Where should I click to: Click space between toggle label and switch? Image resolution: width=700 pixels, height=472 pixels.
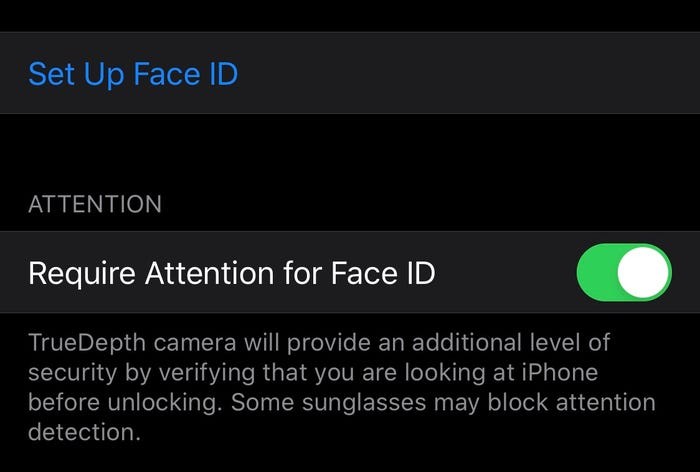coord(505,273)
